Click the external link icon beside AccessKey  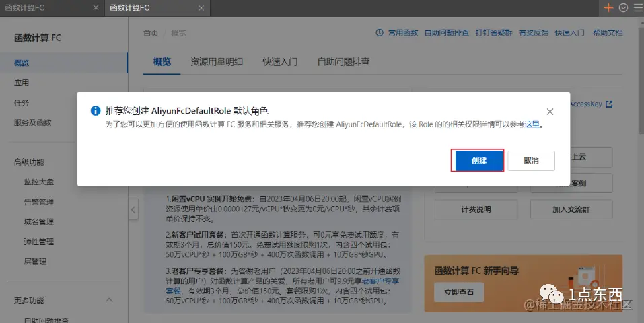pos(609,104)
